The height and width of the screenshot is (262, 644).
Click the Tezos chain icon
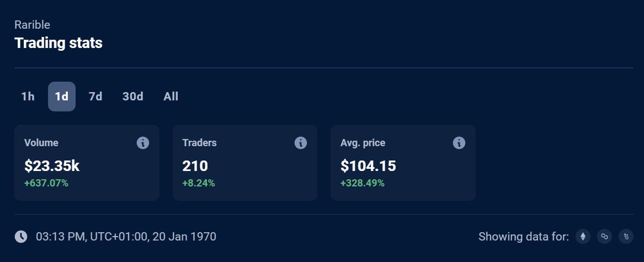tap(626, 237)
